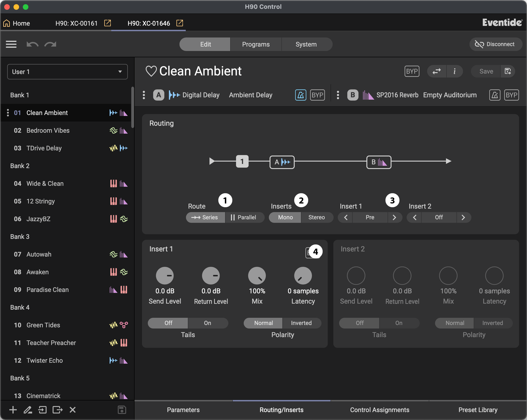The height and width of the screenshot is (420, 527).
Task: Turn Insert 1 Tails Off
Action: [x=168, y=323]
